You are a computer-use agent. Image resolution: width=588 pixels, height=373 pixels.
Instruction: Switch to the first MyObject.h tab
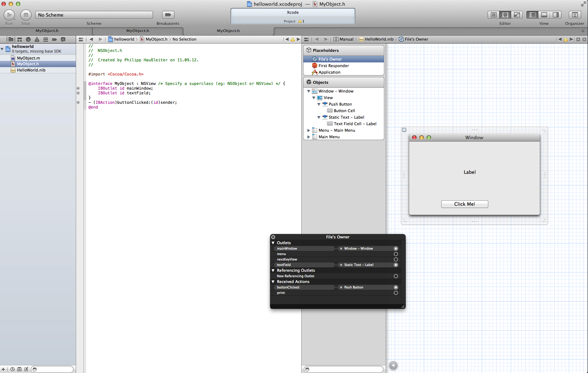click(47, 31)
